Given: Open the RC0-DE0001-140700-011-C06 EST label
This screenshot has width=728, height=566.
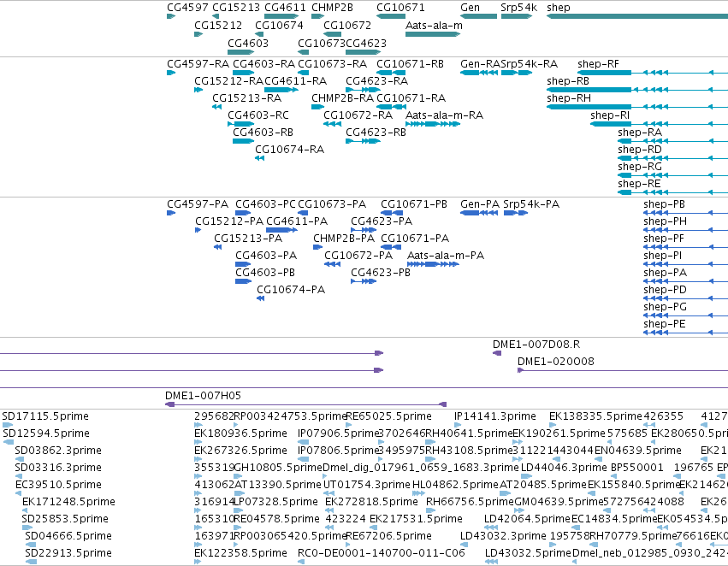Looking at the screenshot, I should 381,553.
